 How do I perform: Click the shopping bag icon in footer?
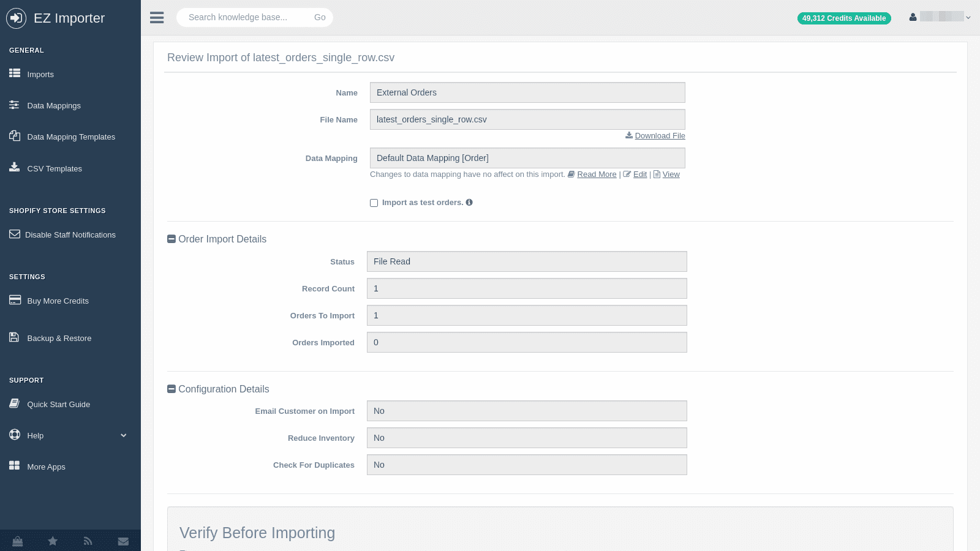[x=18, y=541]
